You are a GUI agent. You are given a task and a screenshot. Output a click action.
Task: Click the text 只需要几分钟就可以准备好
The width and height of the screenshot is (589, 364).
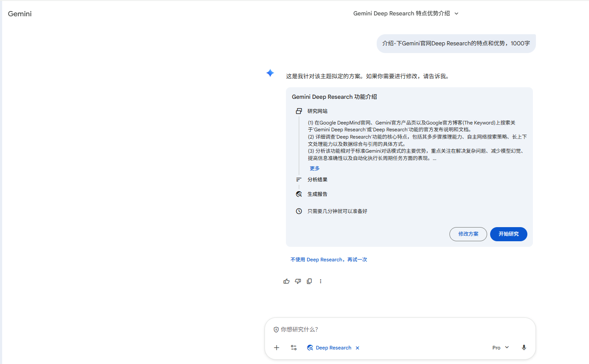coord(337,211)
